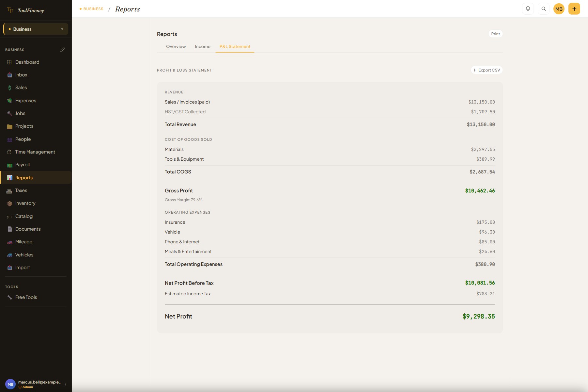Click the Sales dollar icon
588x392 pixels.
pos(9,88)
